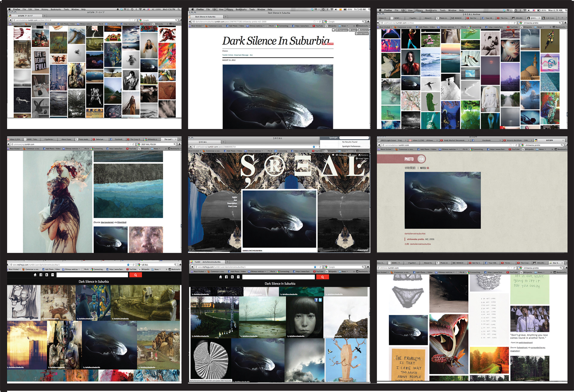Click Facebook icon in the Tumblr - darksilenceinsuburbia tab window
Screen dimensions: 574x392
point(226,277)
